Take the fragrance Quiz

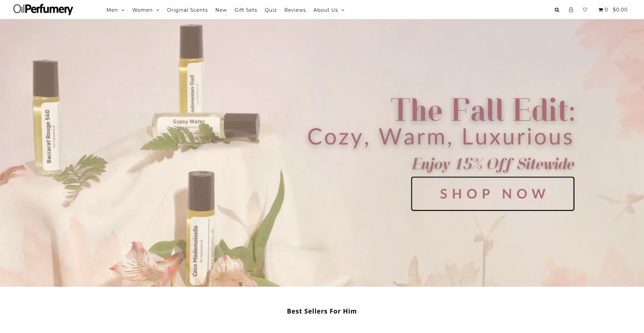pyautogui.click(x=271, y=10)
